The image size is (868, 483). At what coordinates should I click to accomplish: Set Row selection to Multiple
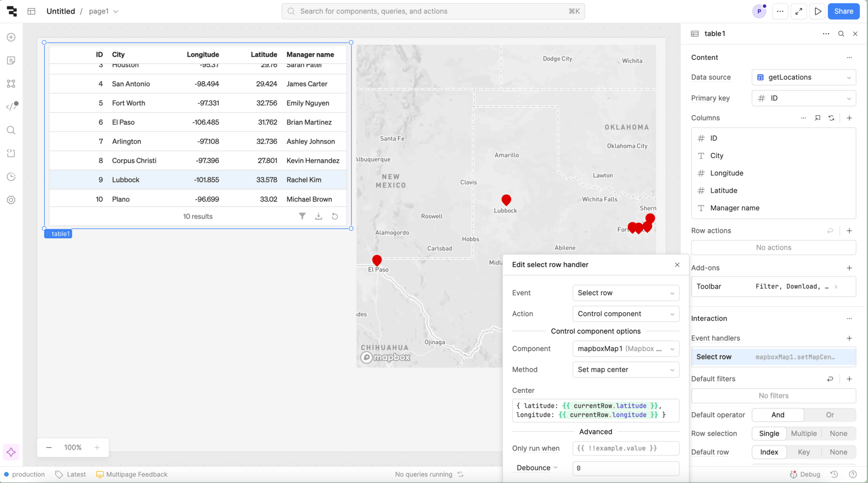pos(804,434)
